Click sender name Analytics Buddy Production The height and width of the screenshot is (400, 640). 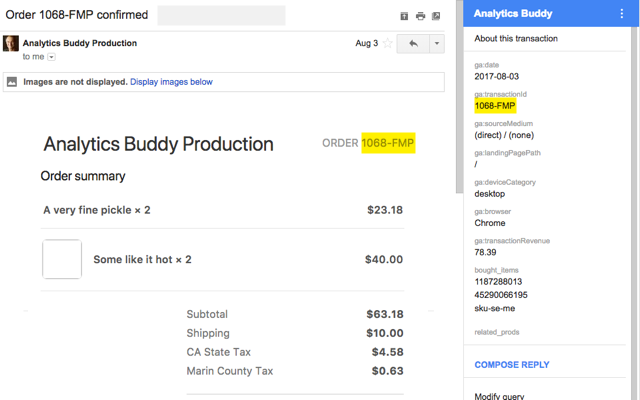[79, 44]
